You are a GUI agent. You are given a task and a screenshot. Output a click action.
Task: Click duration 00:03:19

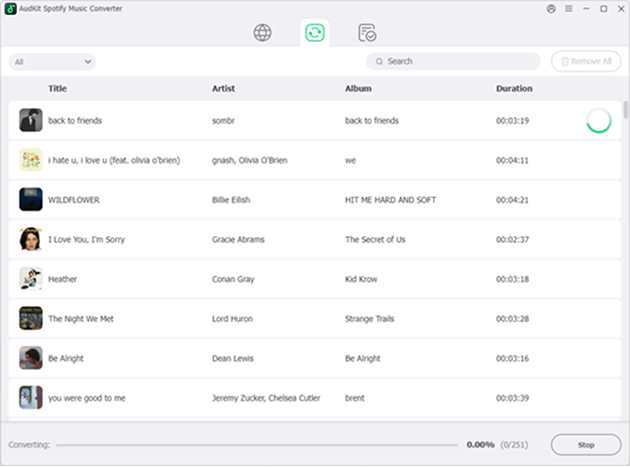(512, 121)
